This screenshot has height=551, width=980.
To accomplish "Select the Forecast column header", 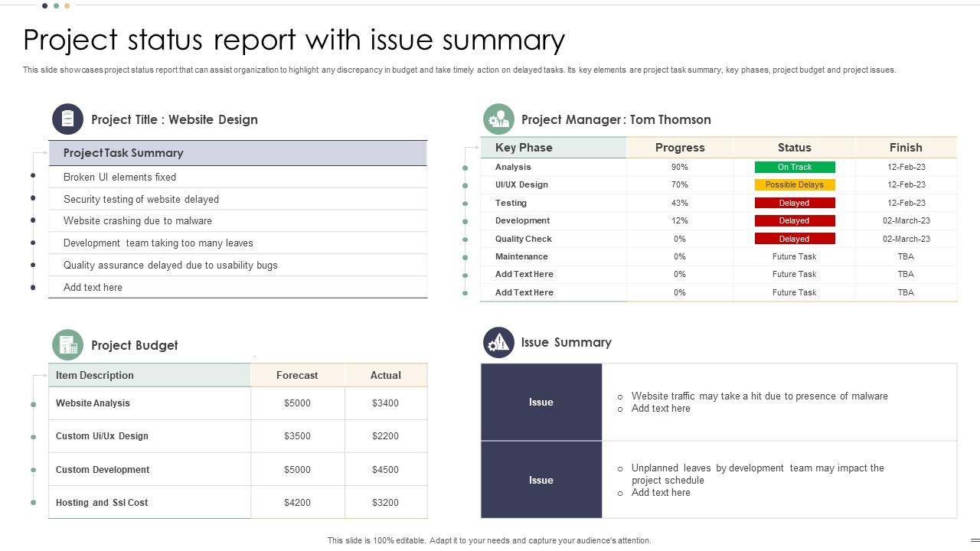I will tap(297, 375).
